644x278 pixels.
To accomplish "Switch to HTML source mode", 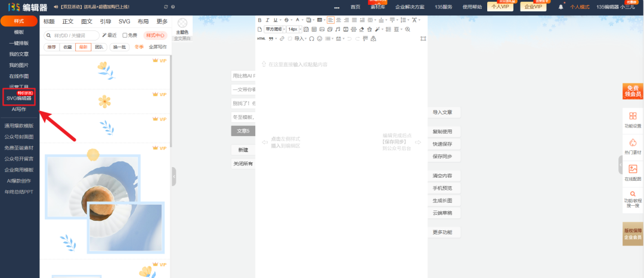I will tap(261, 39).
